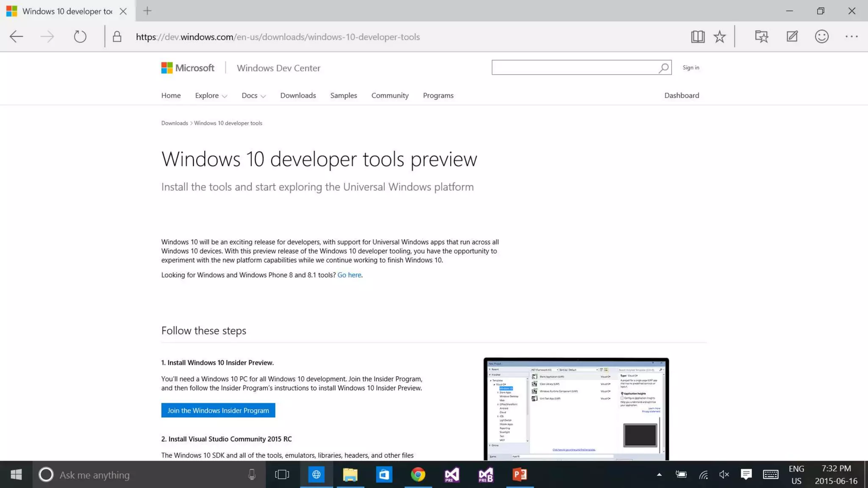
Task: Open the Community nav item
Action: coord(390,96)
